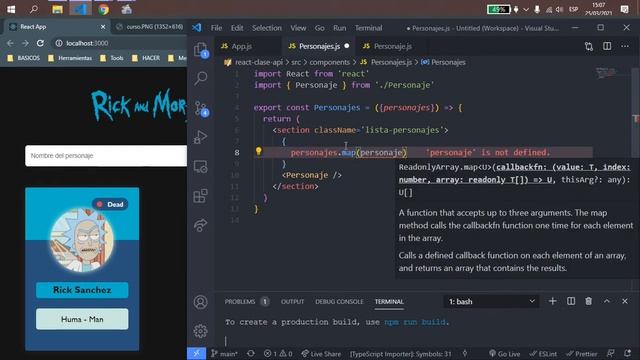
Task: Open the Go menu
Action: tap(320, 28)
